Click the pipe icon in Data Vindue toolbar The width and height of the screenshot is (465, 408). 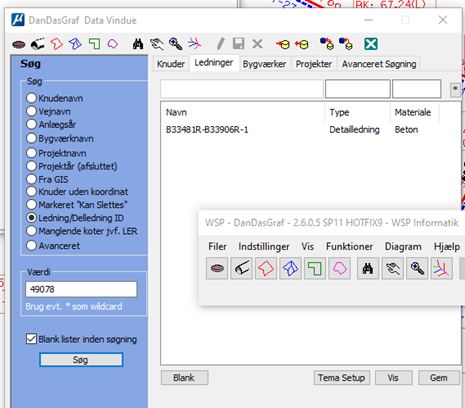pyautogui.click(x=38, y=44)
